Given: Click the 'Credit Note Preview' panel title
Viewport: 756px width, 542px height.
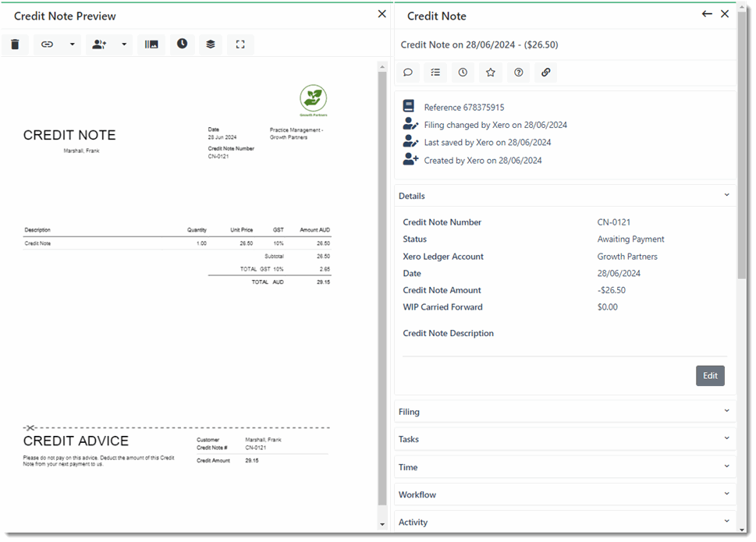Looking at the screenshot, I should pos(65,16).
